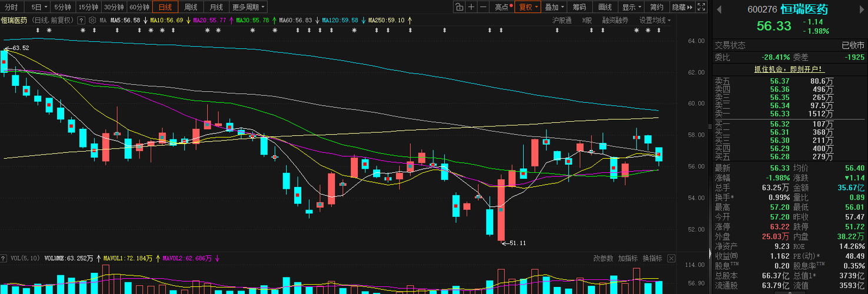Click 换指标 link

coord(652,258)
